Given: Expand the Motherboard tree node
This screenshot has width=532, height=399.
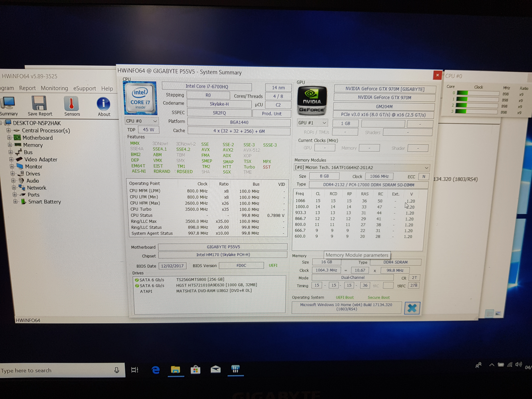Looking at the screenshot, I should point(9,137).
